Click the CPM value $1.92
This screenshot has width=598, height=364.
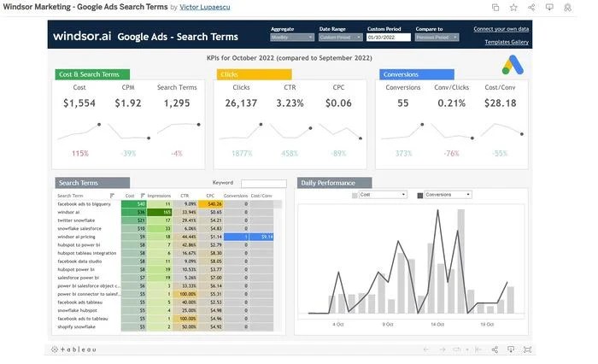pos(128,103)
